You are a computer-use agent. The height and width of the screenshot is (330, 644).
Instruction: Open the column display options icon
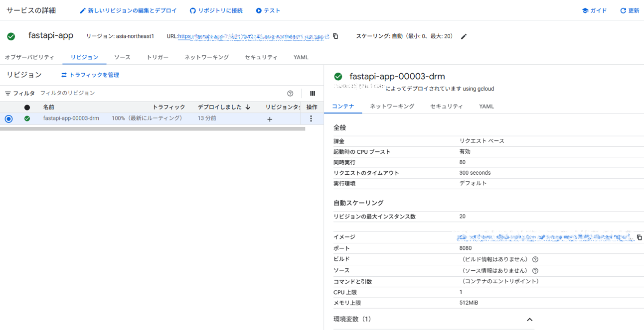tap(313, 94)
